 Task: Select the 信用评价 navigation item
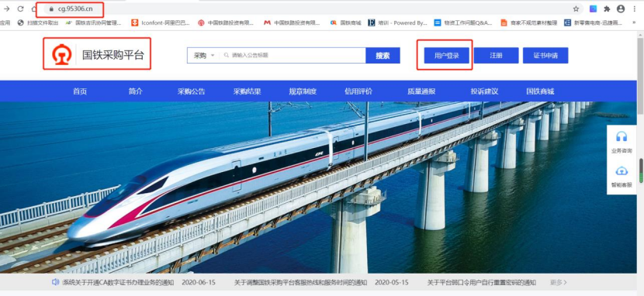coord(358,91)
